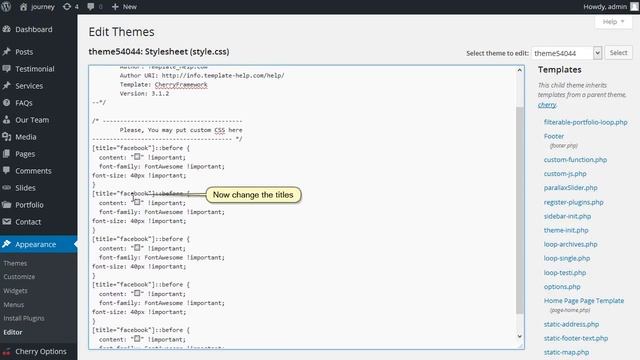This screenshot has width=640, height=360.
Task: Click the Portfolio folder icon
Action: pos(7,204)
